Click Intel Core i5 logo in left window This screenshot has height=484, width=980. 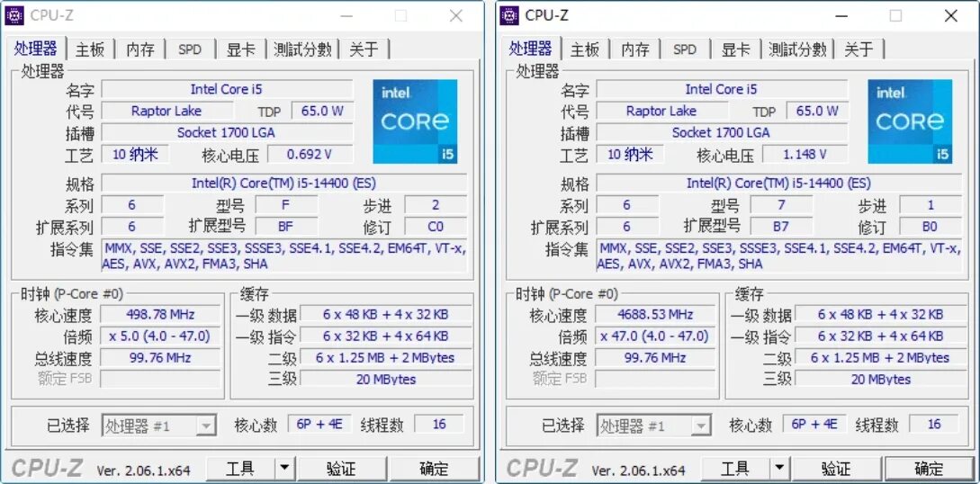click(415, 121)
